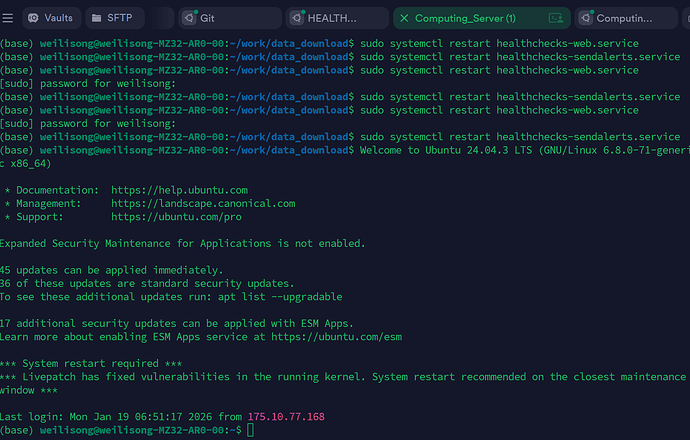Click the IP address 175.10.77.168
Viewport: 690px width, 440px height.
pyautogui.click(x=286, y=417)
